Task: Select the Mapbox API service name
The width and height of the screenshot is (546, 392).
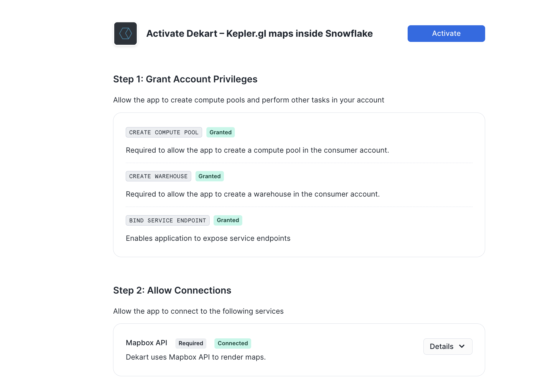Action: [146, 343]
